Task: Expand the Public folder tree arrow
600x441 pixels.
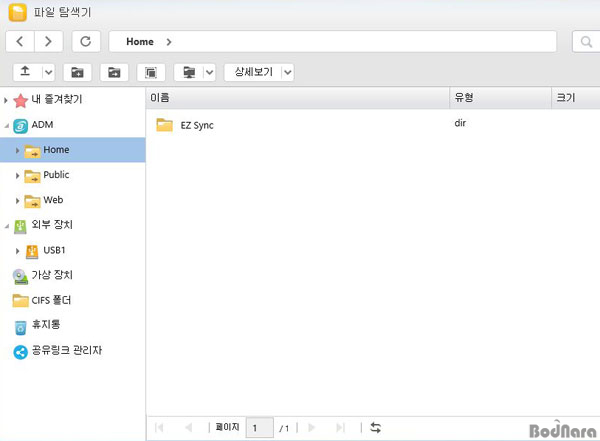Action: click(17, 176)
